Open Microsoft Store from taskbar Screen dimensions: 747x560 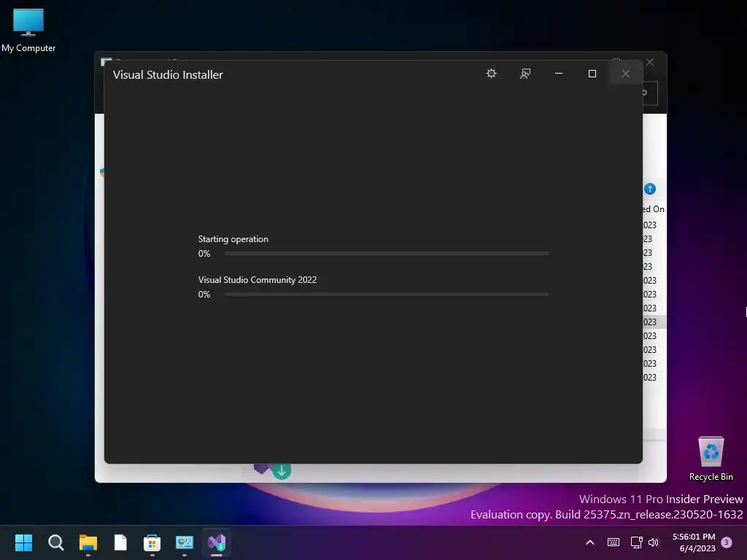point(152,542)
